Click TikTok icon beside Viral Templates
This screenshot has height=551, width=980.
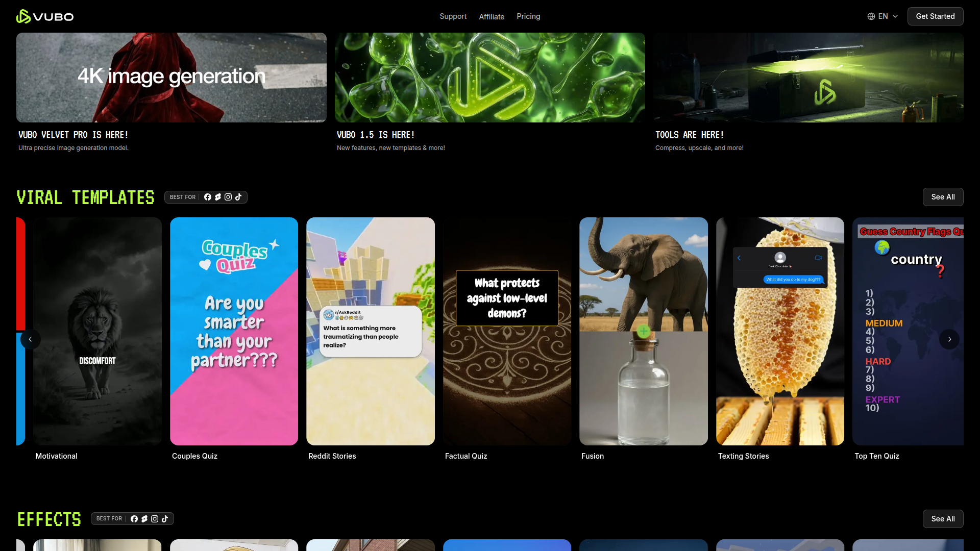[x=238, y=197]
